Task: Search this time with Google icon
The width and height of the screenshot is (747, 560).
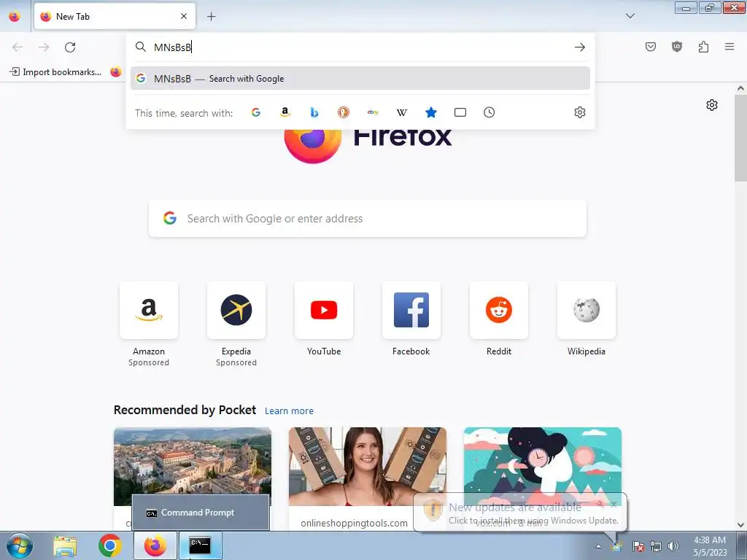Action: 256,112
